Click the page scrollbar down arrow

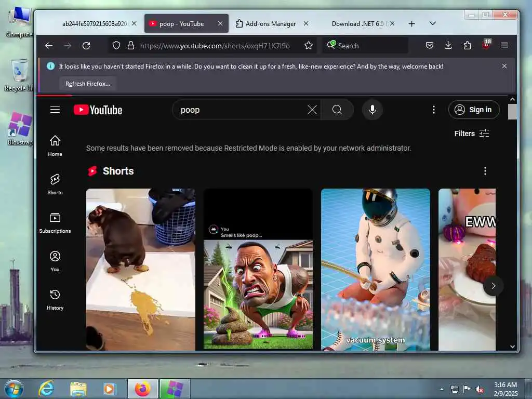click(x=512, y=347)
